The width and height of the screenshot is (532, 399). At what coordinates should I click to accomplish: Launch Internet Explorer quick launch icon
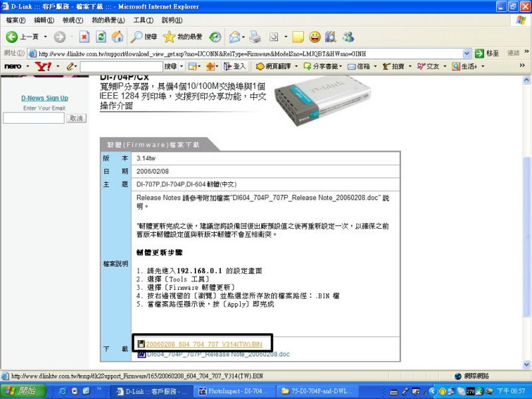point(63,391)
